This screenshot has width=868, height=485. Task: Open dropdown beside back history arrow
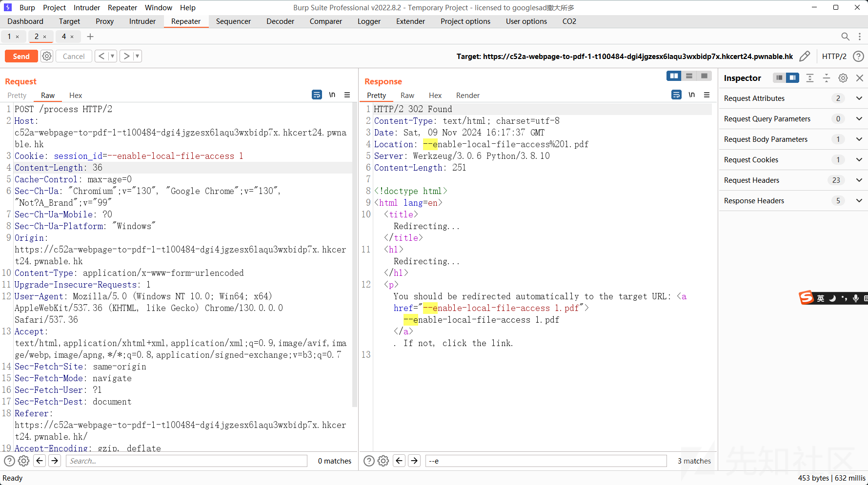pos(112,56)
